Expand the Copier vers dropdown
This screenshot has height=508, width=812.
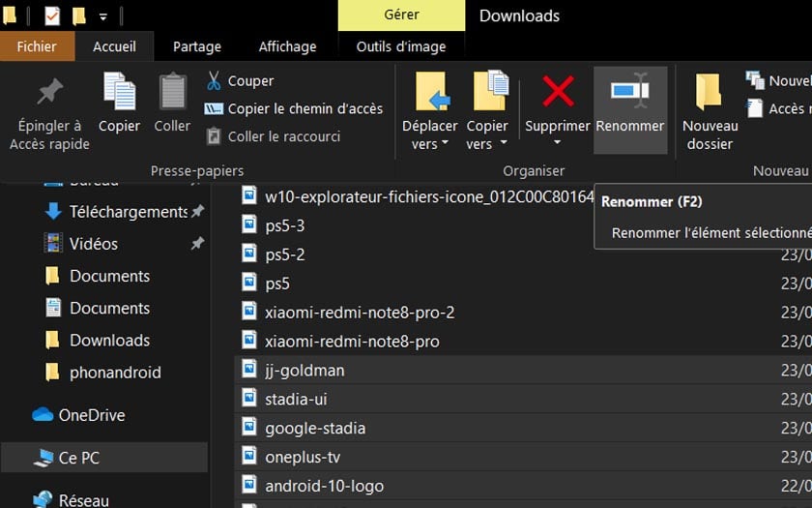point(487,144)
